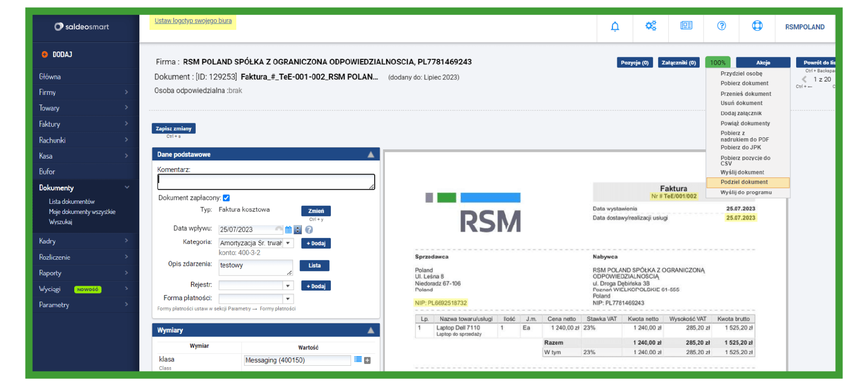868x386 pixels.
Task: Open help via question mark in top bar
Action: (x=721, y=26)
